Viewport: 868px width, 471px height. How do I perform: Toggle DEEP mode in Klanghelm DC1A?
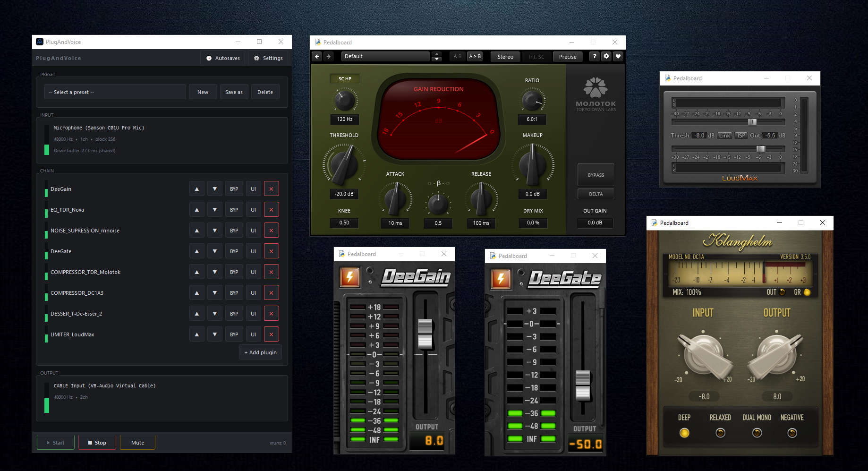684,432
